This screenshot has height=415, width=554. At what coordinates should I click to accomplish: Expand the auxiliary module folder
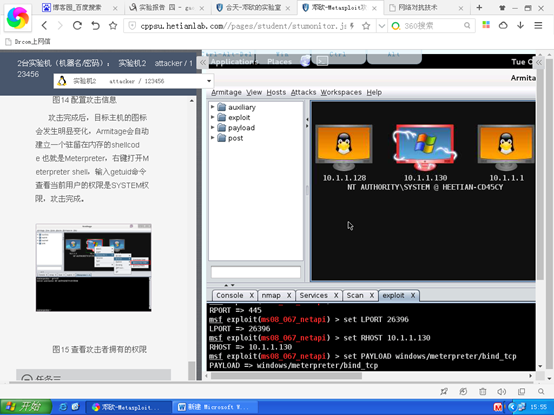tap(212, 107)
